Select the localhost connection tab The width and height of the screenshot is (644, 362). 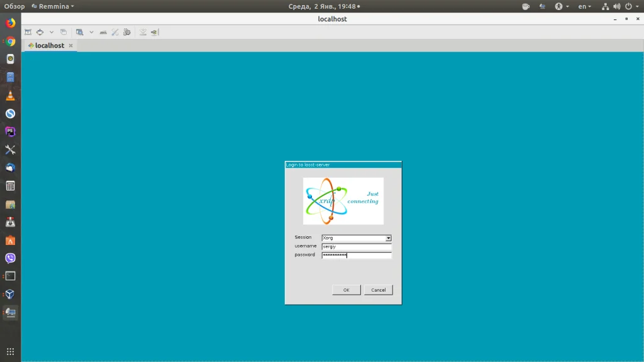click(x=49, y=45)
